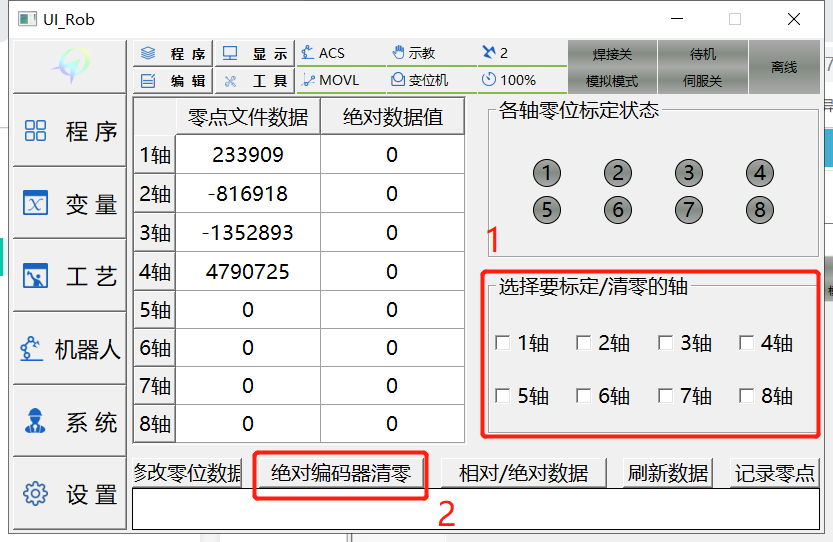This screenshot has height=542, width=833.
Task: Tick the 6轴 axis checkbox
Action: pyautogui.click(x=583, y=396)
